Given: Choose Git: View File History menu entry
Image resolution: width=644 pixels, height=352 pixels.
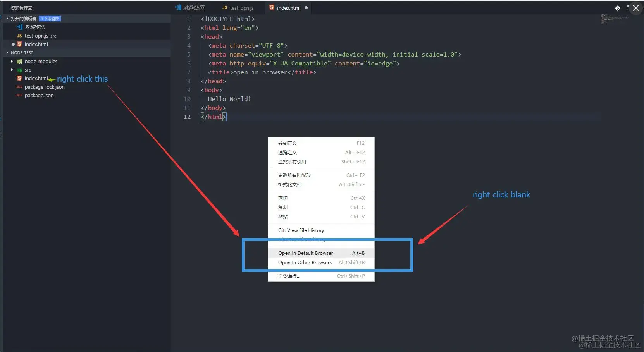Looking at the screenshot, I should 321,230.
